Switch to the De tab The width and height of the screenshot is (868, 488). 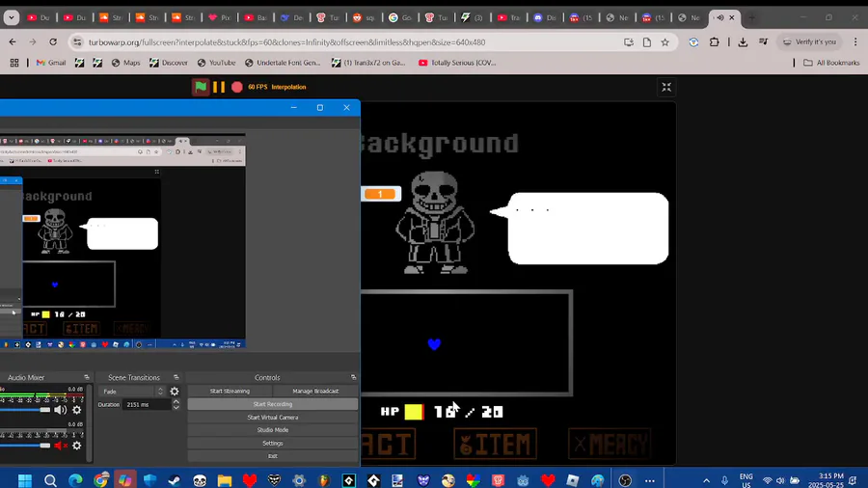pyautogui.click(x=292, y=17)
